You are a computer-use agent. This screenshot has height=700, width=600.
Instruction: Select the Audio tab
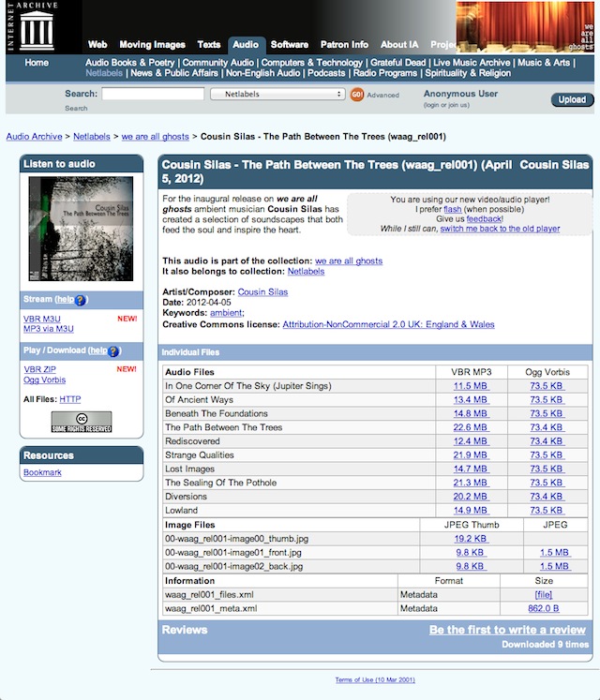pos(246,45)
